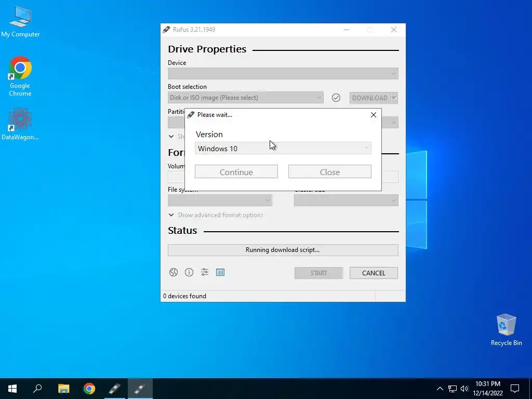Show the Rufus log icon

220,272
